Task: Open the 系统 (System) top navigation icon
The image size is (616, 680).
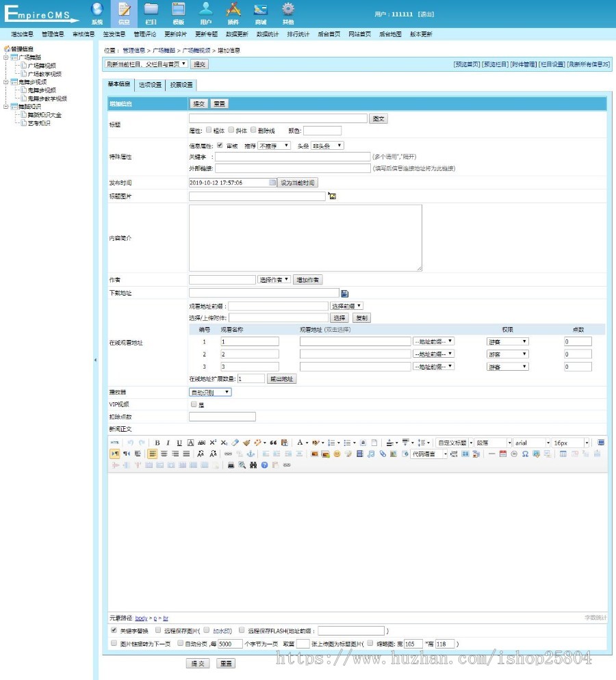Action: [x=97, y=12]
